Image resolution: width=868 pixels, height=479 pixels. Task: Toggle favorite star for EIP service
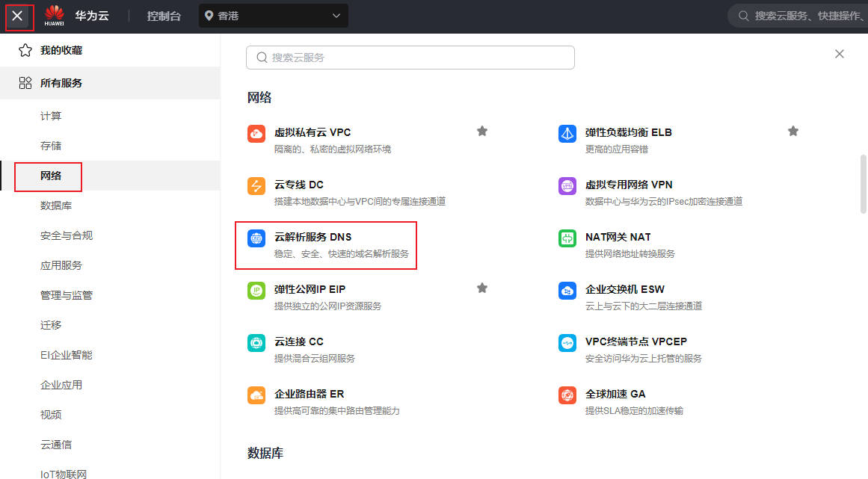click(482, 288)
